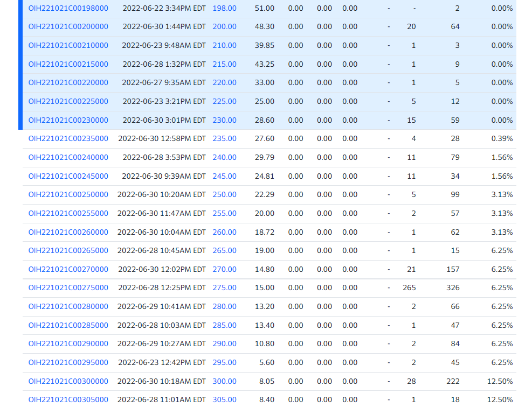
Task: Click last price 39.85
Action: pos(265,45)
